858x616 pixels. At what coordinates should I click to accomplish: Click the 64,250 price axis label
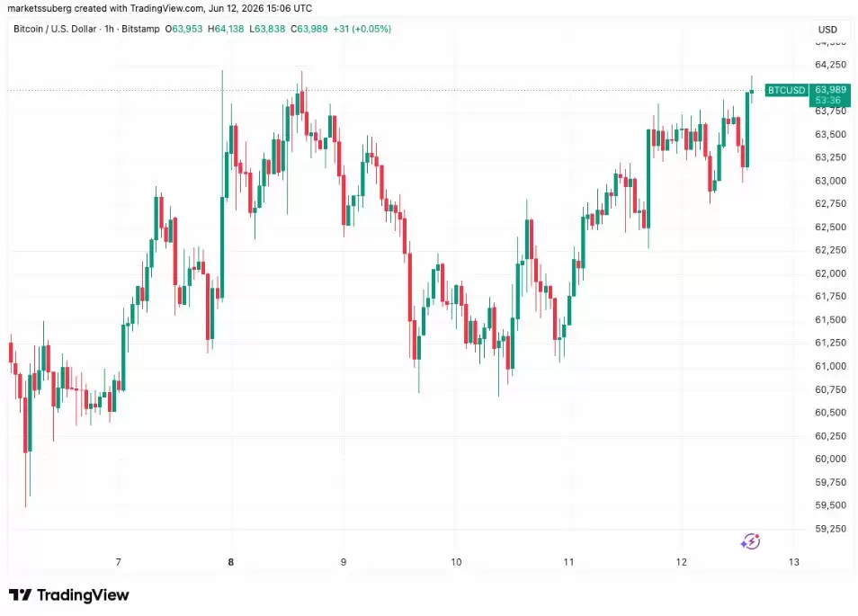(x=830, y=65)
